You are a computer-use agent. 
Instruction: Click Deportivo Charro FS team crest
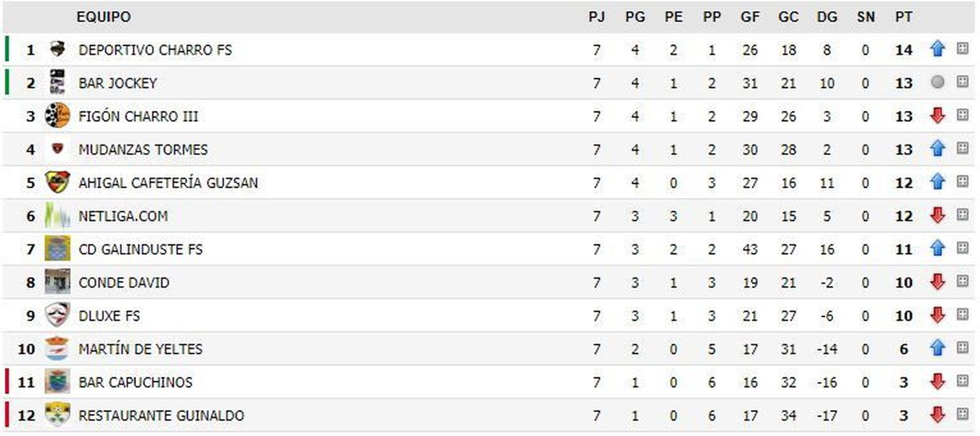(57, 49)
